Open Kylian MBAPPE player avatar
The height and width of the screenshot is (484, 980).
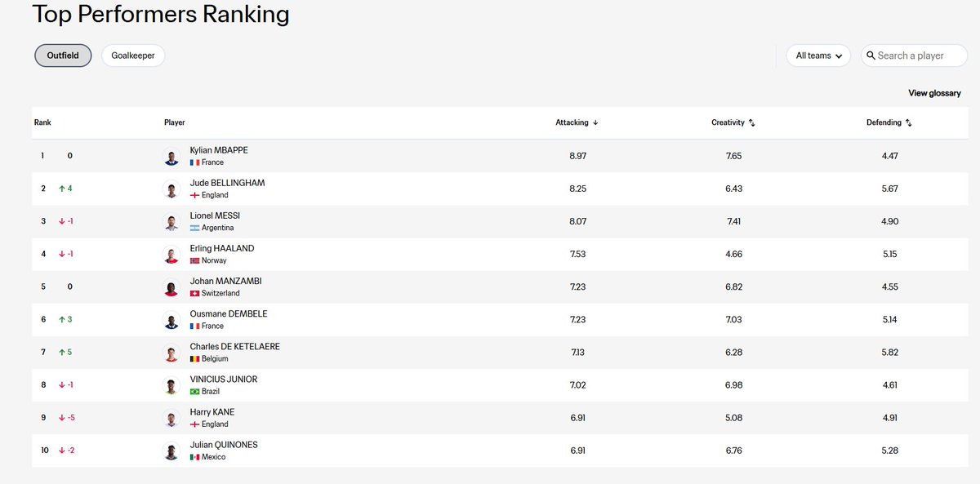point(171,157)
